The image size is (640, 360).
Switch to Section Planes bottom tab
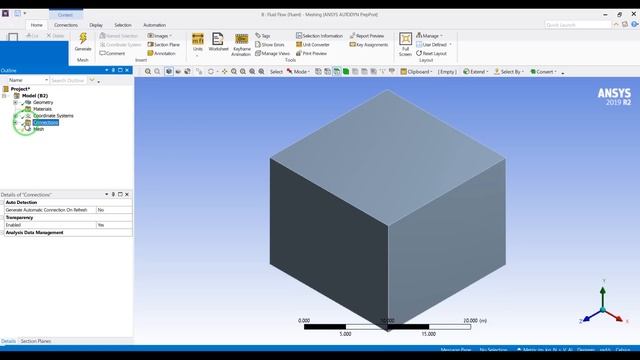(36, 341)
